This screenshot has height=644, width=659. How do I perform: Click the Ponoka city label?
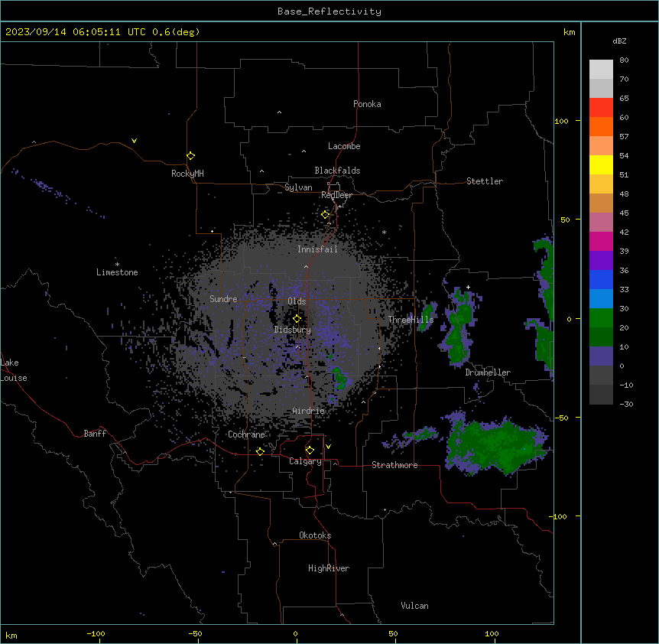click(x=367, y=104)
